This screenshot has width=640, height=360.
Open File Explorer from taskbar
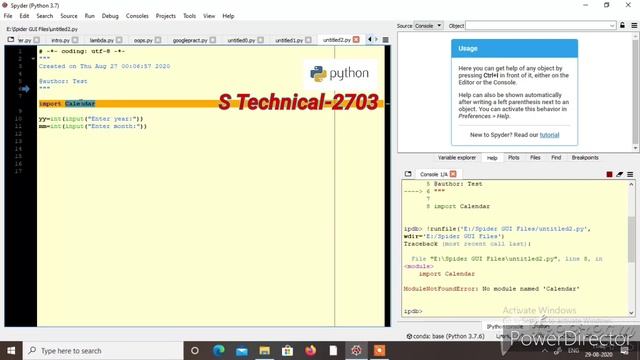tap(264, 351)
